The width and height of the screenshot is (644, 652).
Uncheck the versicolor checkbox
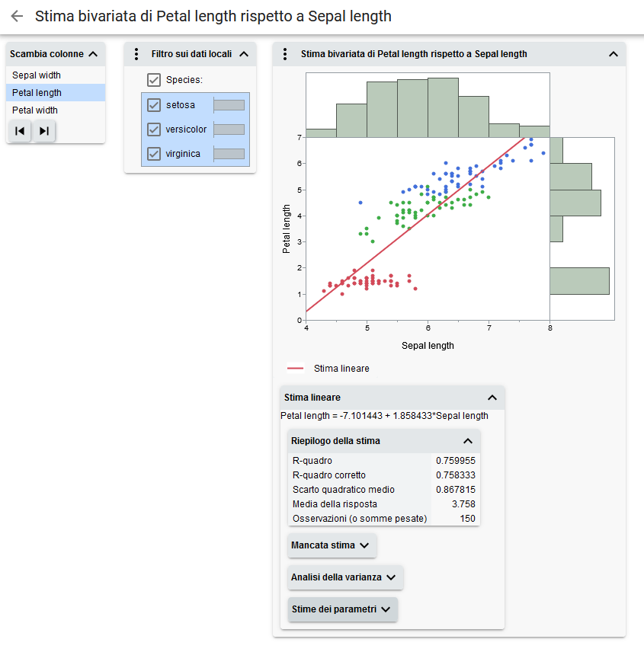click(x=154, y=129)
